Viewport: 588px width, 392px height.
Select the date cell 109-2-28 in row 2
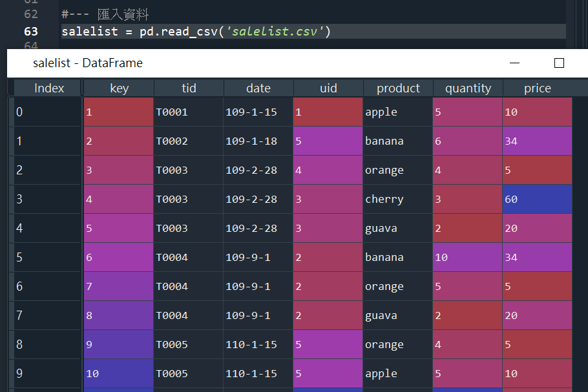pos(258,170)
